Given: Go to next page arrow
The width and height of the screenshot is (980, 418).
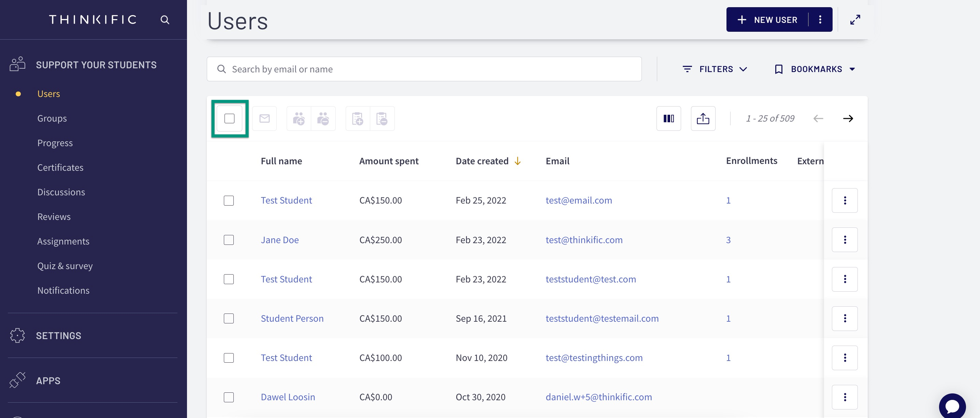Looking at the screenshot, I should (848, 119).
